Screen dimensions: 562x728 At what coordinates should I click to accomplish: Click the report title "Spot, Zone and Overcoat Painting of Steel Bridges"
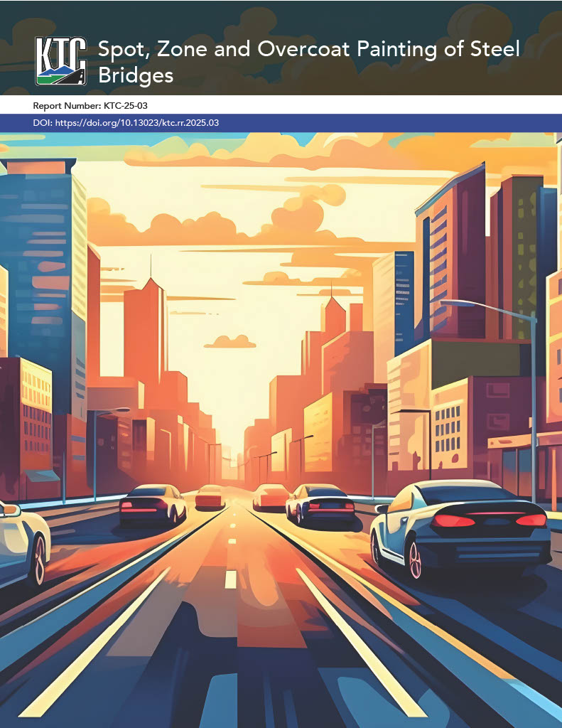308,62
